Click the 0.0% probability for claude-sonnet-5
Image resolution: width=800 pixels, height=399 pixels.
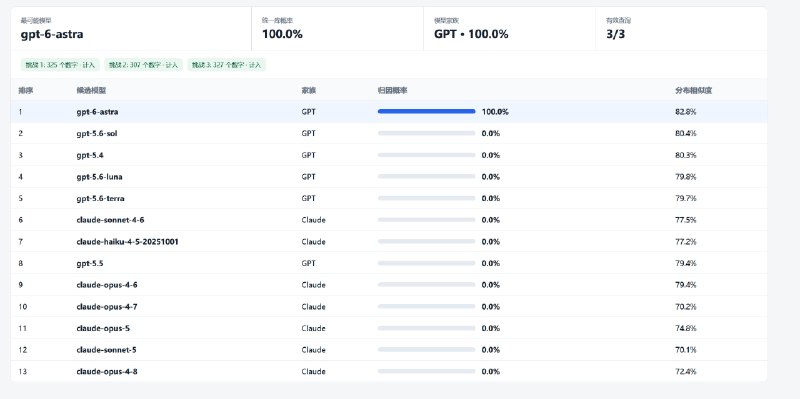pyautogui.click(x=491, y=350)
